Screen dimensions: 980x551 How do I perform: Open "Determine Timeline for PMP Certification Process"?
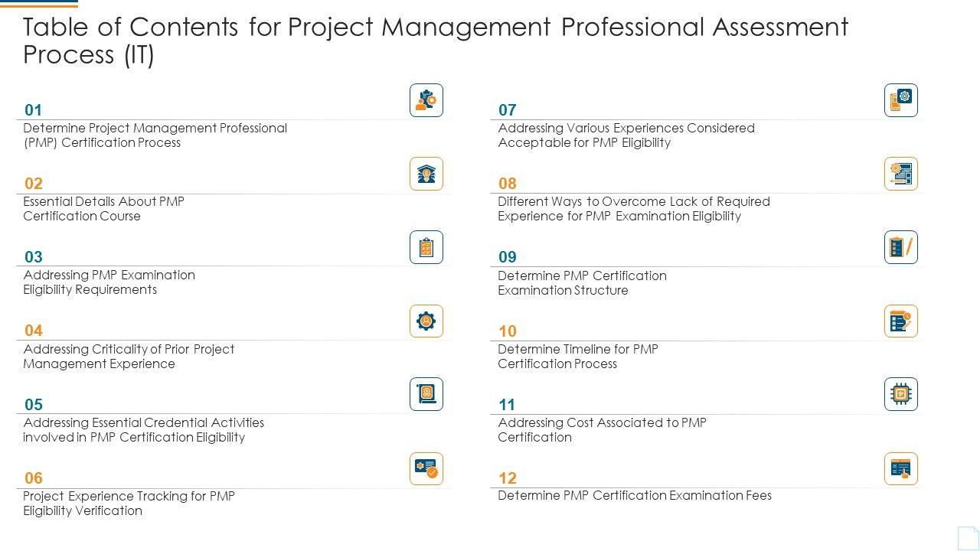[578, 357]
